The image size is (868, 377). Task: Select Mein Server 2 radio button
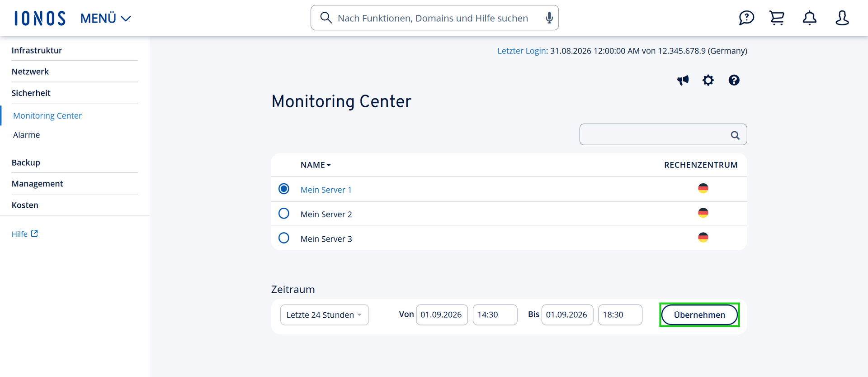point(284,213)
